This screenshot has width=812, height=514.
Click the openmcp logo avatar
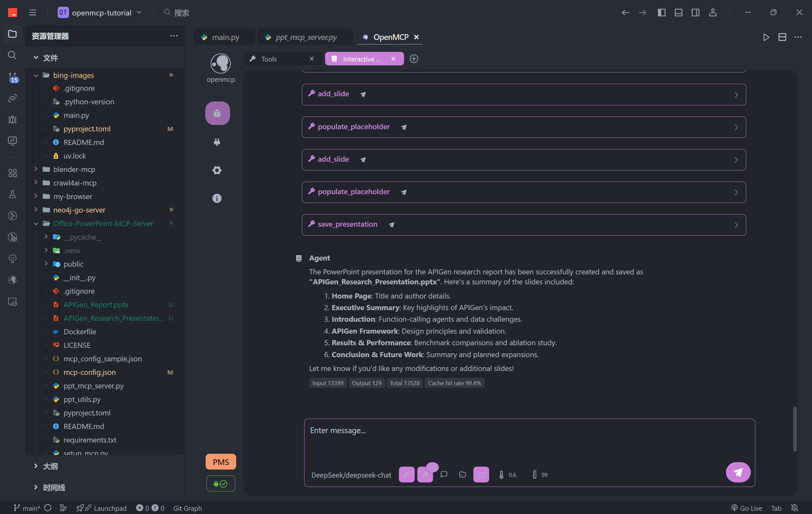tap(220, 63)
